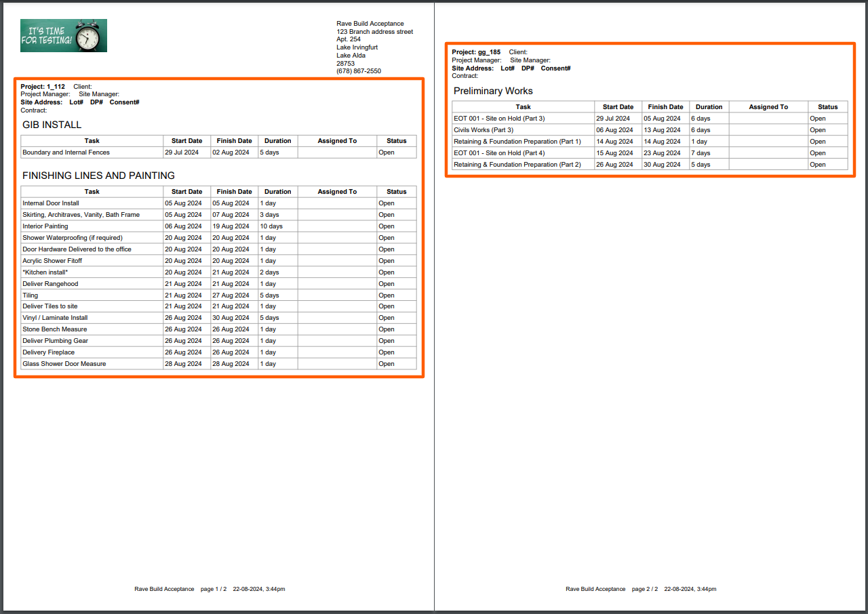Image resolution: width=868 pixels, height=614 pixels.
Task: Click the 'Tiling' task name
Action: (31, 295)
